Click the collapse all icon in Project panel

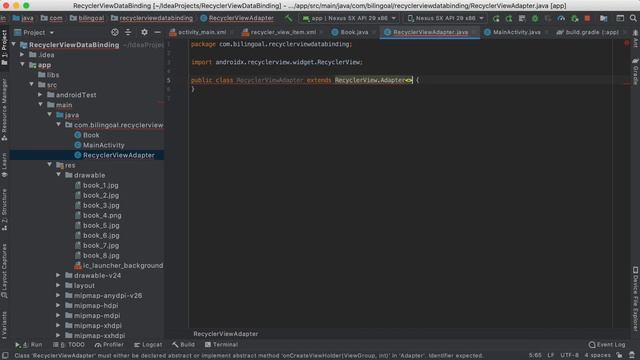(x=128, y=32)
